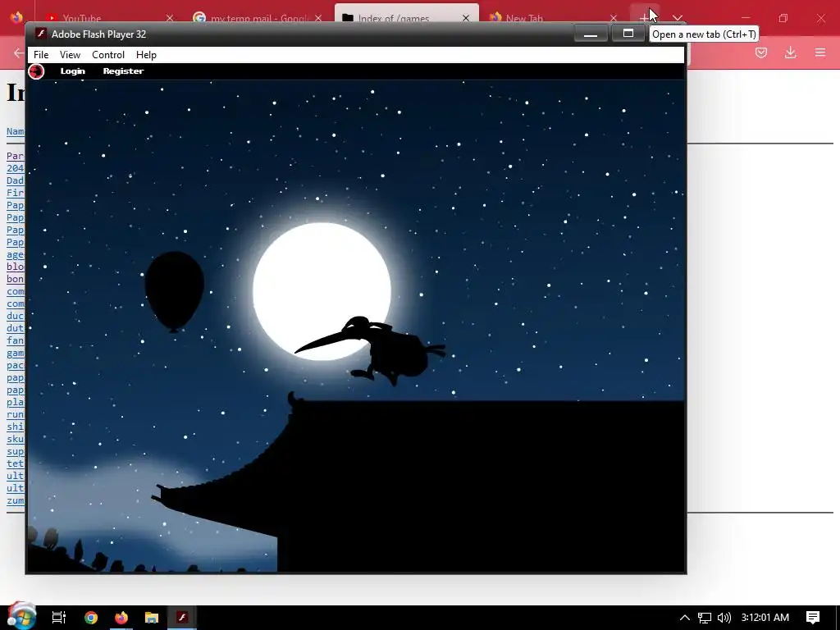Open the bon link in the Firefox listing
840x630 pixels.
(x=15, y=279)
